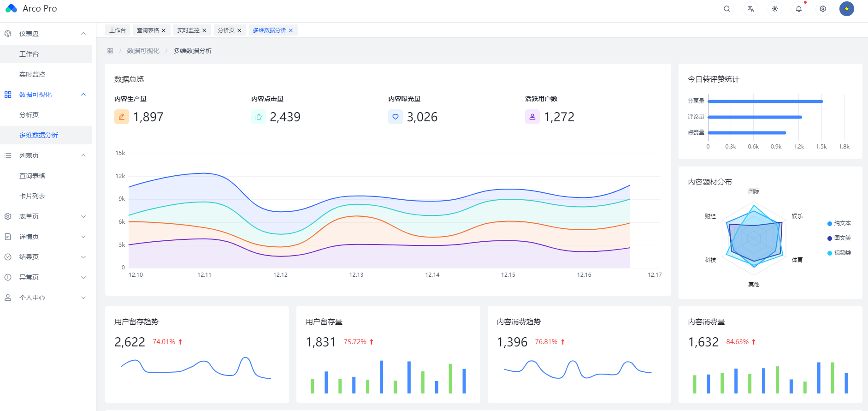Toggle 视频类 series in radar legend
Viewport: 868px width, 411px height.
(x=839, y=253)
